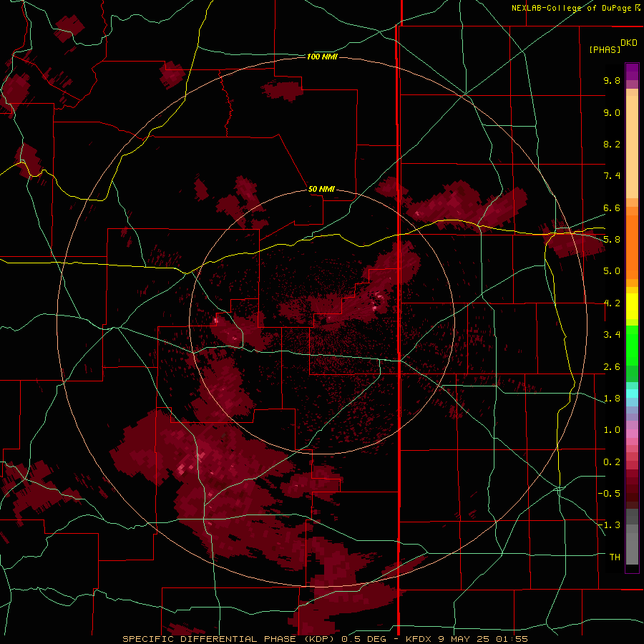
Task: Click the 'KFDX' radar site text in the caption
Action: (x=419, y=639)
